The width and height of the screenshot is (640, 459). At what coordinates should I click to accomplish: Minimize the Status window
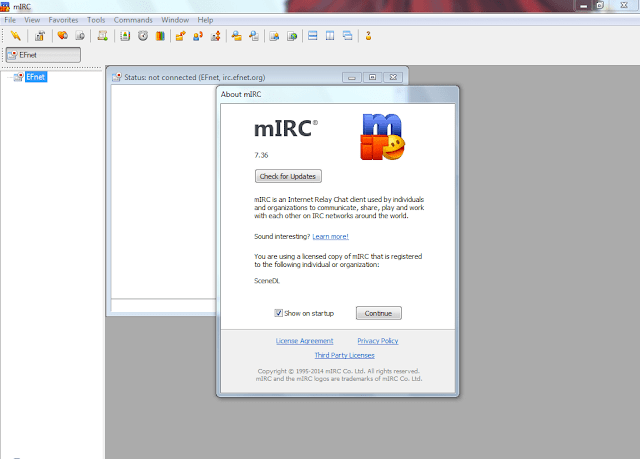pos(351,77)
